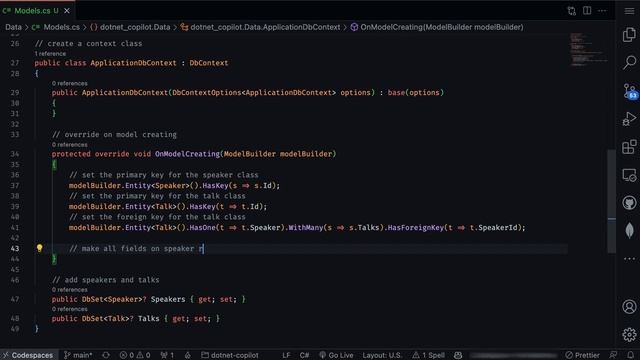This screenshot has width=640, height=360.
Task: Select the Models.cs editor tab
Action: [x=37, y=11]
